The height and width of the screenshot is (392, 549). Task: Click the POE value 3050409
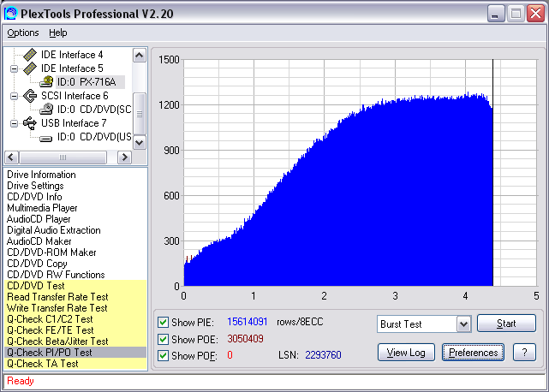coord(245,339)
